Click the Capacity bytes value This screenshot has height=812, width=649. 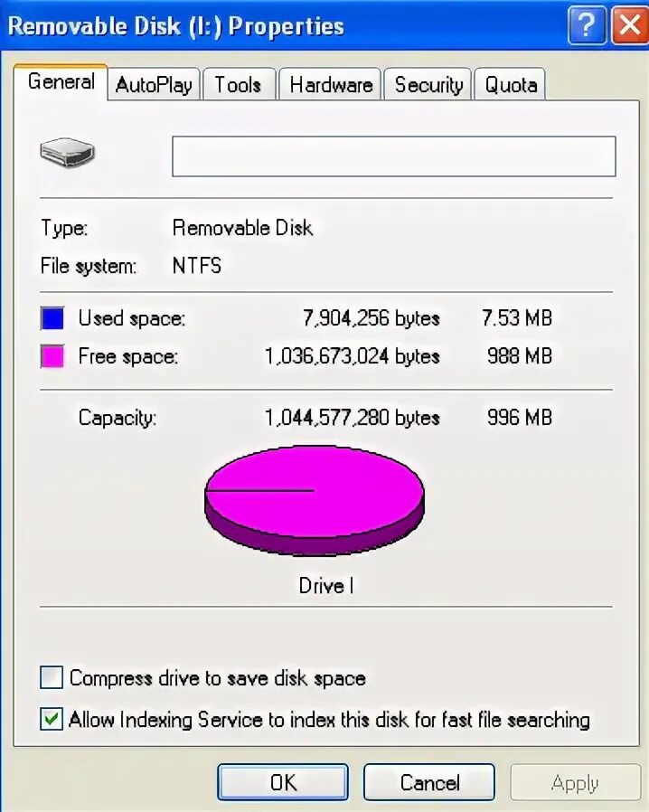tap(352, 418)
